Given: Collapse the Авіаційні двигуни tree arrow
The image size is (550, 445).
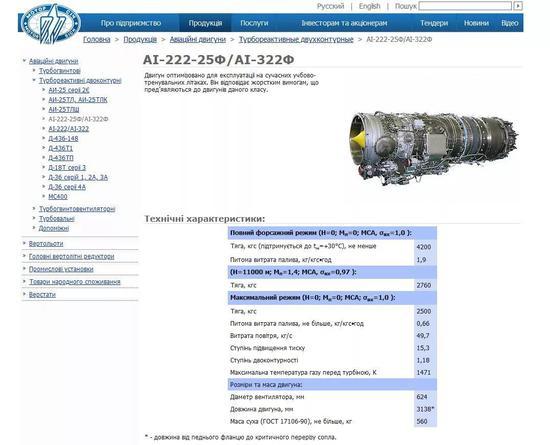Looking at the screenshot, I should coord(25,61).
